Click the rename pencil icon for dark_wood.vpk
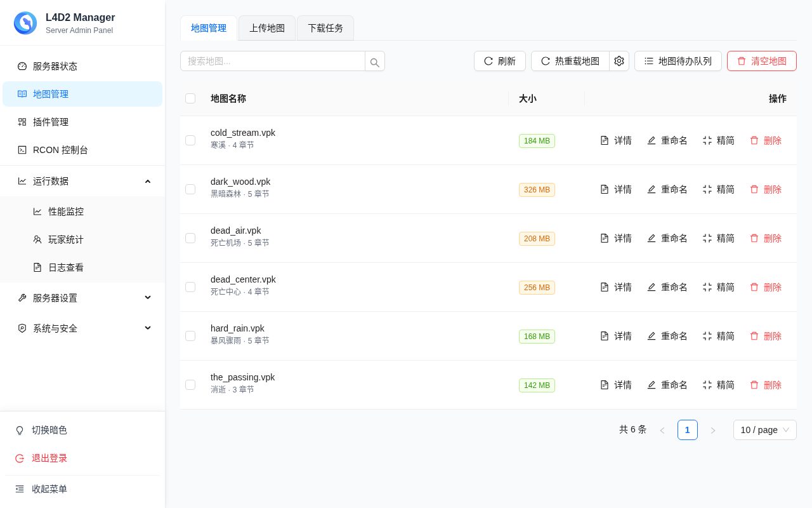Viewport: 812px width, 508px height. click(652, 189)
